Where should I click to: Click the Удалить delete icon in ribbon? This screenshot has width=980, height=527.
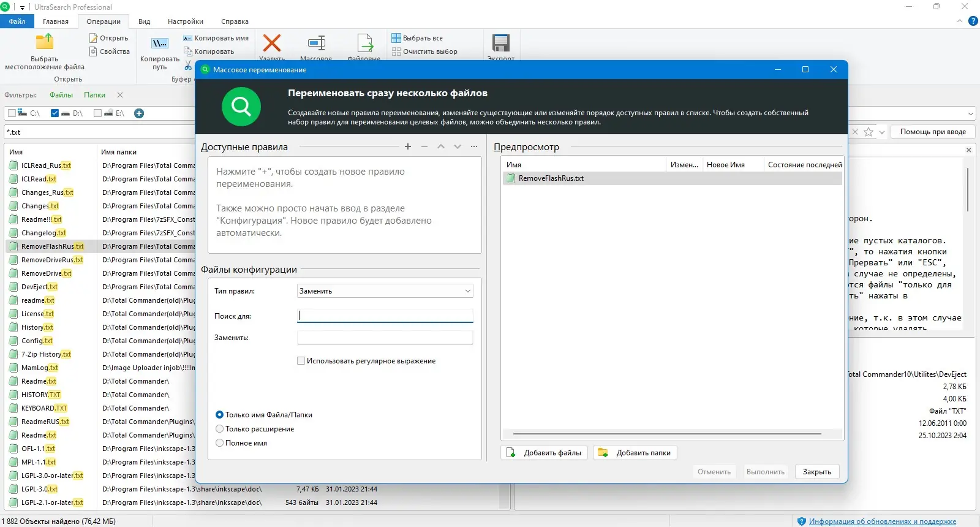tap(272, 44)
